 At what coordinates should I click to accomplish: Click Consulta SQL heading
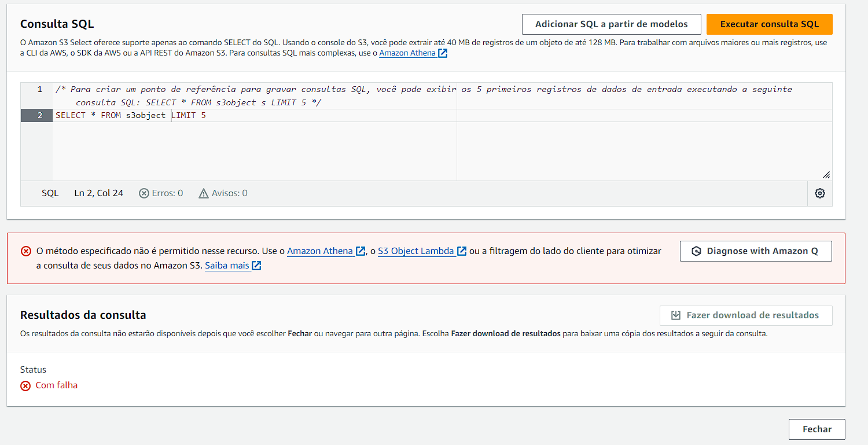pyautogui.click(x=57, y=24)
